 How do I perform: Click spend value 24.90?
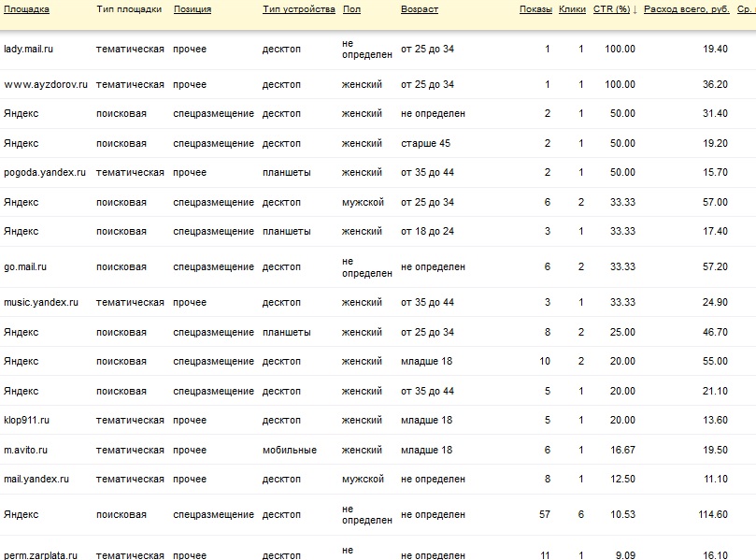click(x=715, y=302)
